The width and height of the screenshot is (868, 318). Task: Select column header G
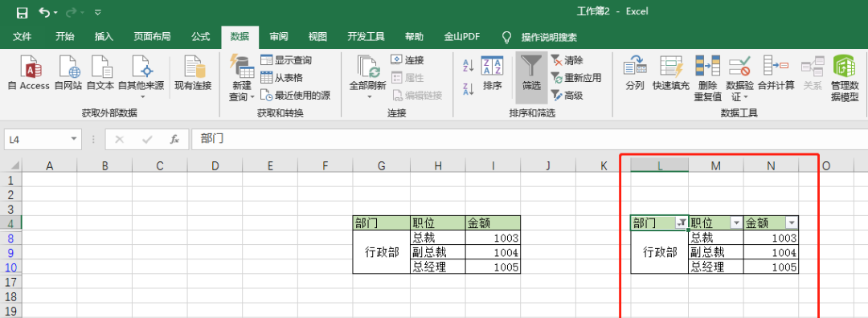click(x=381, y=165)
